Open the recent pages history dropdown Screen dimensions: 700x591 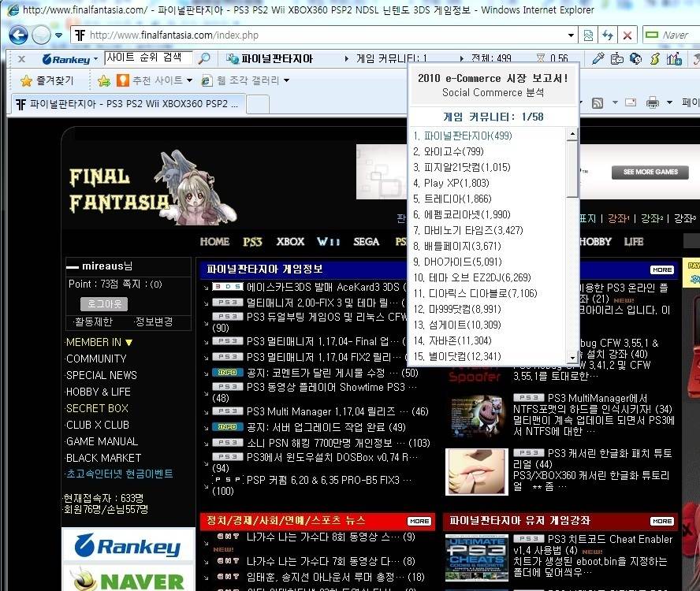click(59, 35)
